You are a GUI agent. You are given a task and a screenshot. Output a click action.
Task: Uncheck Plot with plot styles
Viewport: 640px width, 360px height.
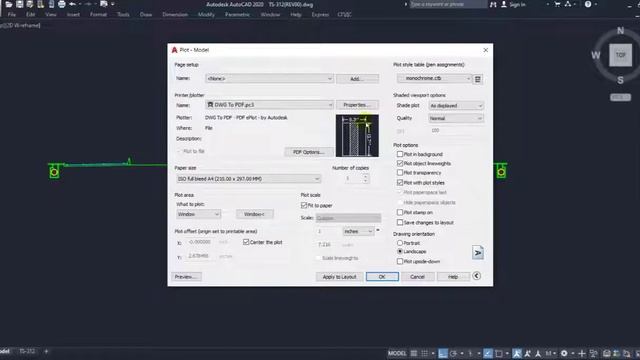(x=400, y=182)
